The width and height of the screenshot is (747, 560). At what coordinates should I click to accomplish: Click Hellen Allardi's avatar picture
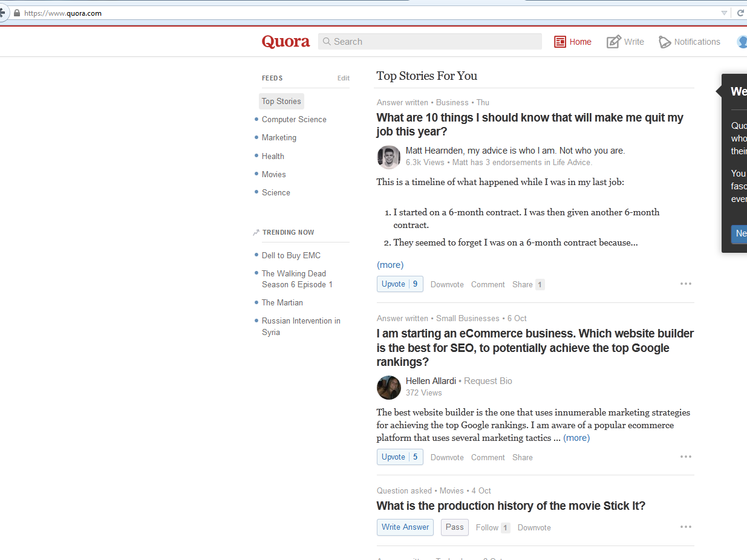[388, 387]
